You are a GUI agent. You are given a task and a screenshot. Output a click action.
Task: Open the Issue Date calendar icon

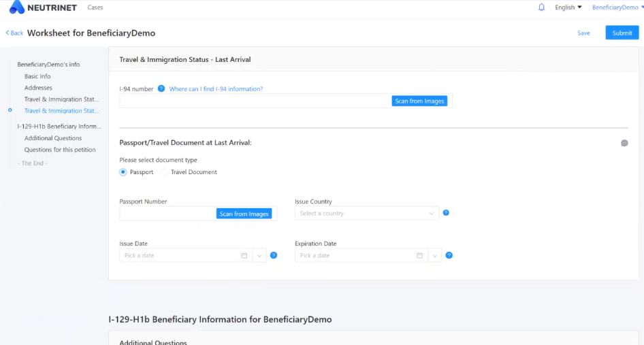(x=244, y=255)
